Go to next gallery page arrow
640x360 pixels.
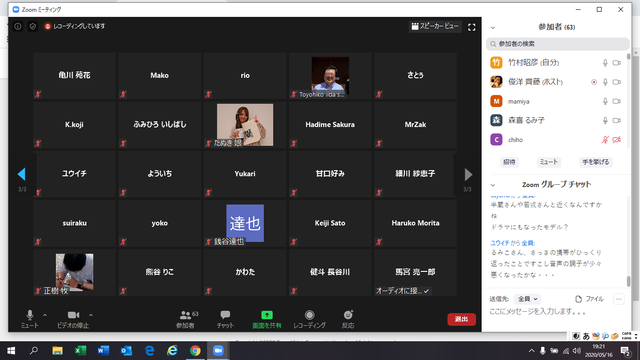point(468,174)
